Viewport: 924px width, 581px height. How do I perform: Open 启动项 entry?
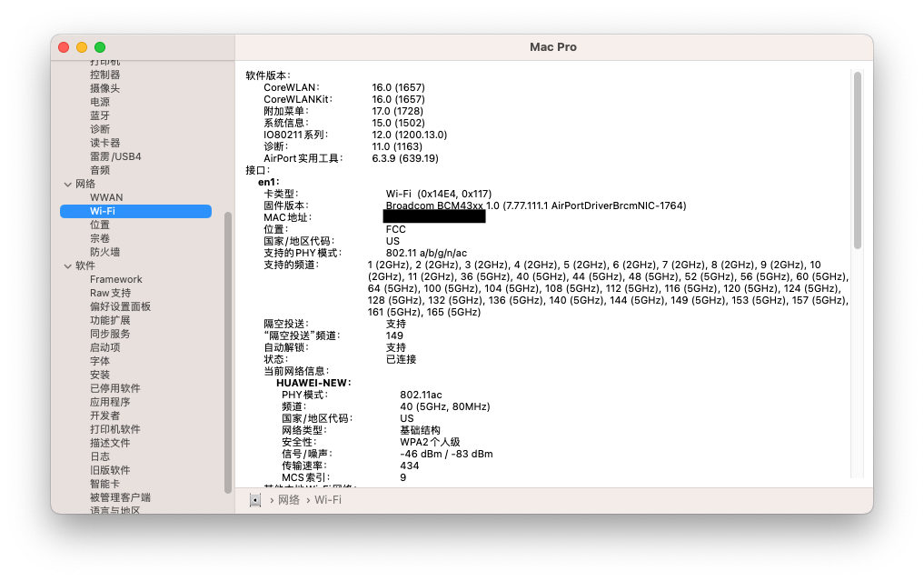pyautogui.click(x=104, y=347)
